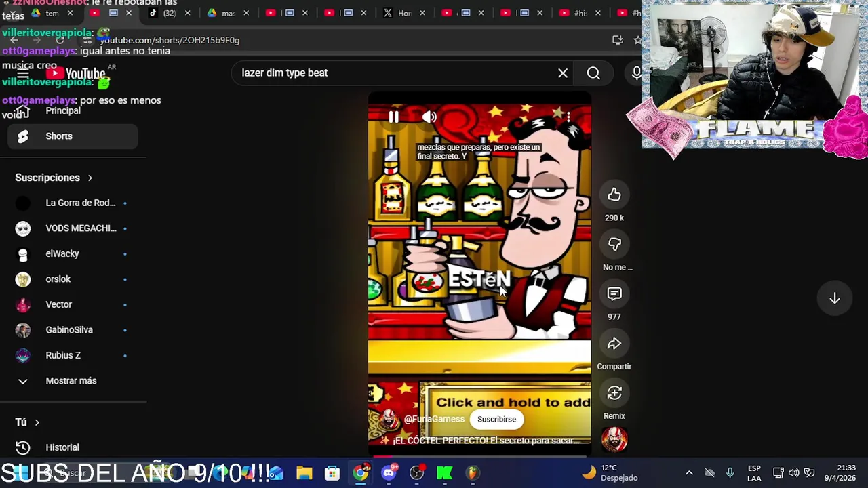The width and height of the screenshot is (868, 488).
Task: Reload the page with refresh icon
Action: tap(60, 40)
